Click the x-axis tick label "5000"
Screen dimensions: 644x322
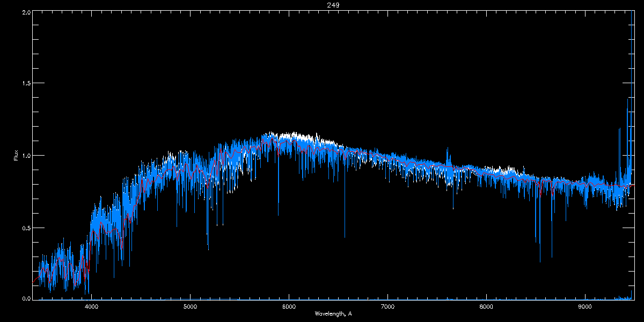(190, 307)
